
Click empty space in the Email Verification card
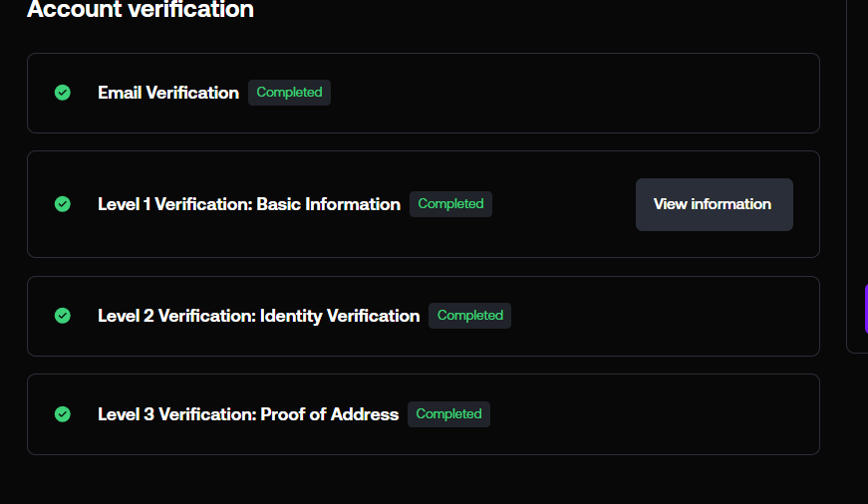pyautogui.click(x=578, y=93)
